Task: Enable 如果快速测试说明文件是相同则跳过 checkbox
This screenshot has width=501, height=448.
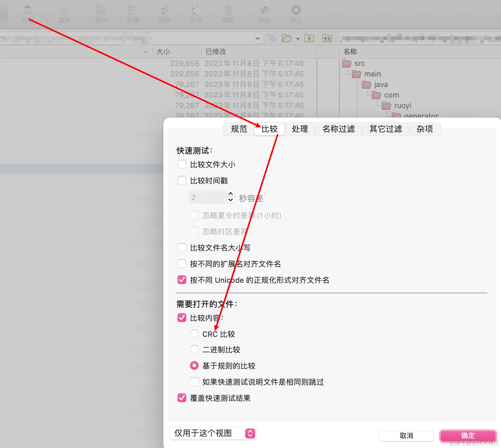Action: coord(194,382)
